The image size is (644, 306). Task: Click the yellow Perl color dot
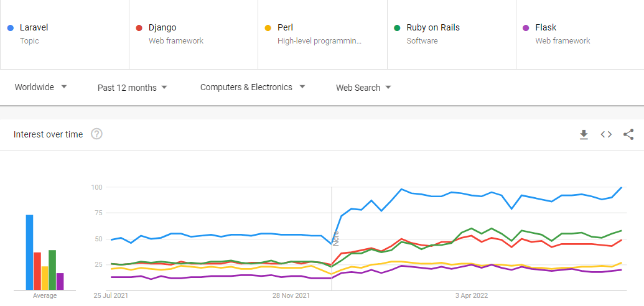click(x=268, y=28)
